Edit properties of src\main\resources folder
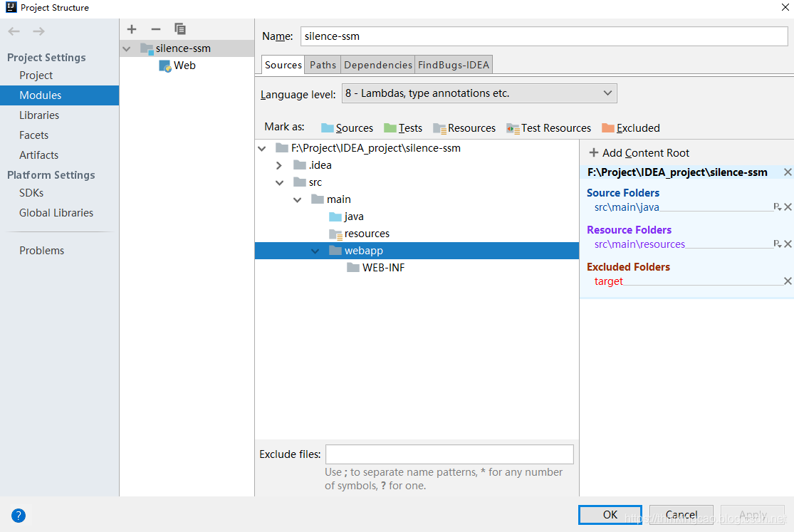 (x=778, y=244)
